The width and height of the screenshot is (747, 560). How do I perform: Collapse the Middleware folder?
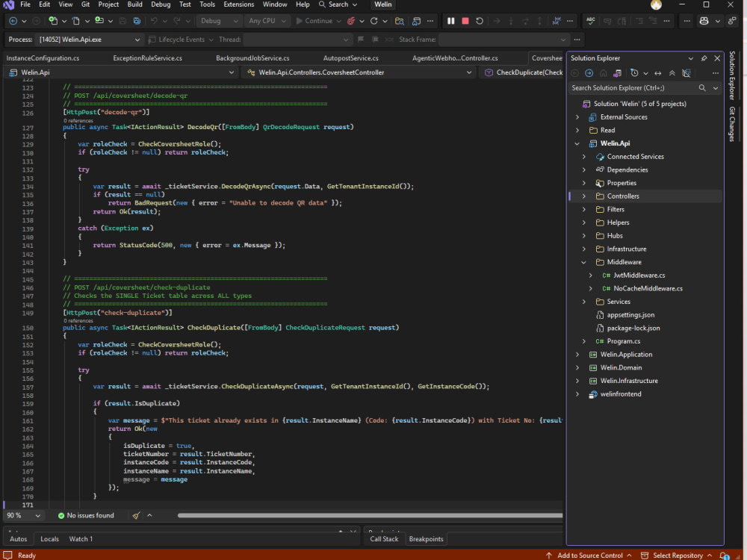584,262
